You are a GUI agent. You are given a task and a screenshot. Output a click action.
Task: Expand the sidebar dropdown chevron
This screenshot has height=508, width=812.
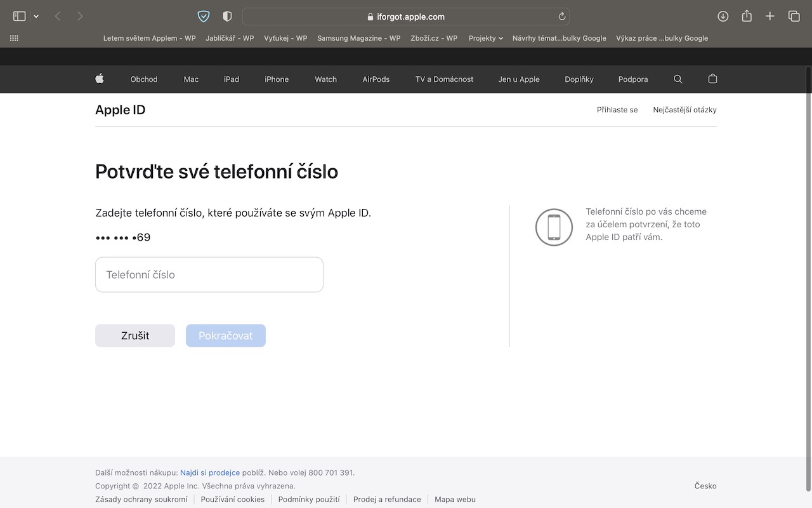coord(36,17)
